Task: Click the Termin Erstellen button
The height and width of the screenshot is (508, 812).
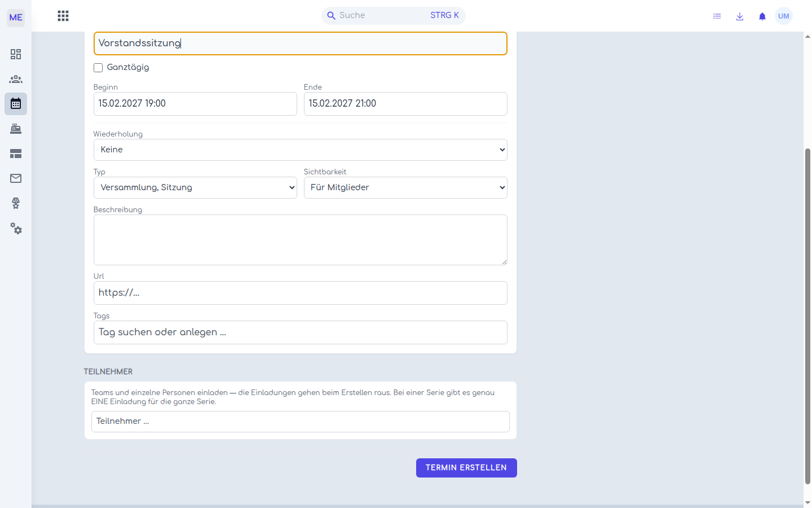Action: (466, 468)
